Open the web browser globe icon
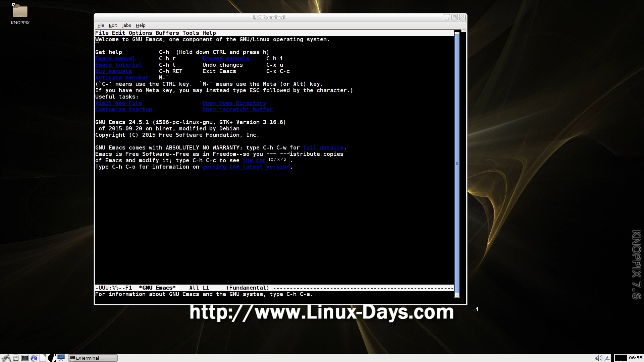This screenshot has height=362, width=644. click(x=34, y=358)
